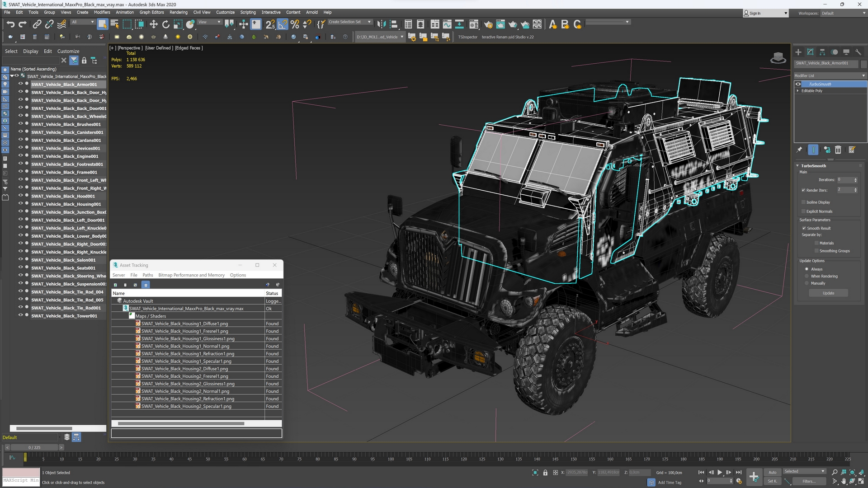Activate the Select Object tool
The width and height of the screenshot is (868, 488).
point(102,24)
